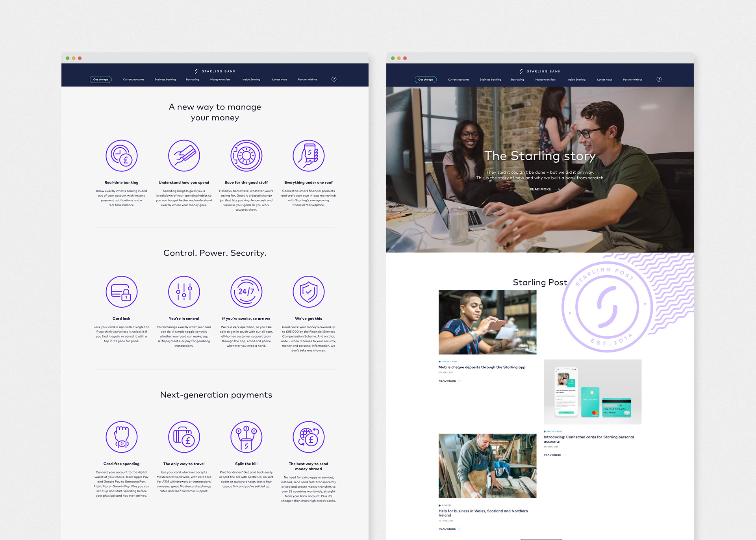Open Borrowing menu in right window
This screenshot has height=540, width=756.
tap(517, 80)
